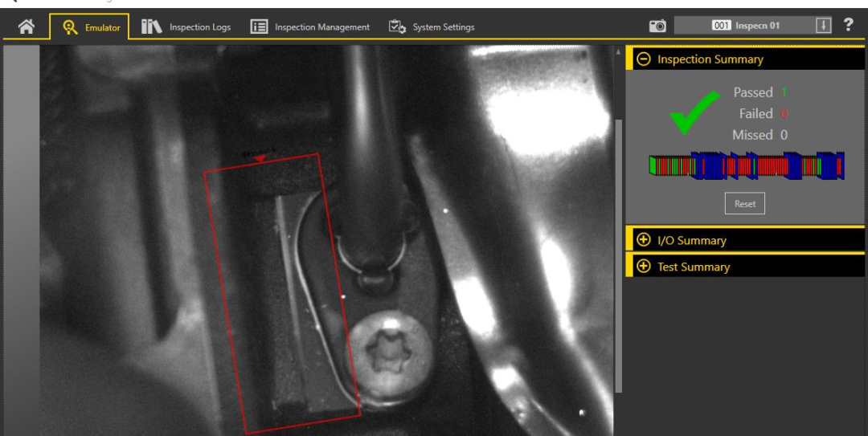
Task: Switch to Inspection Management tab
Action: 309,26
